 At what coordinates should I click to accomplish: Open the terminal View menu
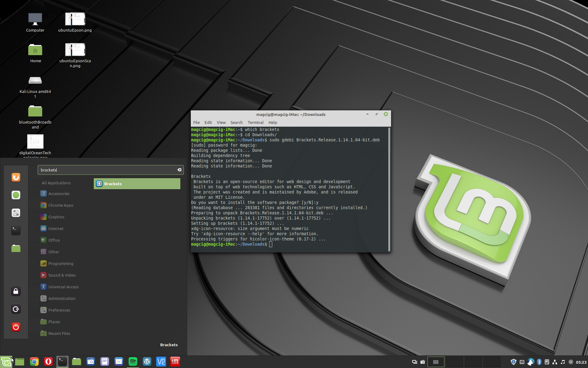pyautogui.click(x=221, y=122)
